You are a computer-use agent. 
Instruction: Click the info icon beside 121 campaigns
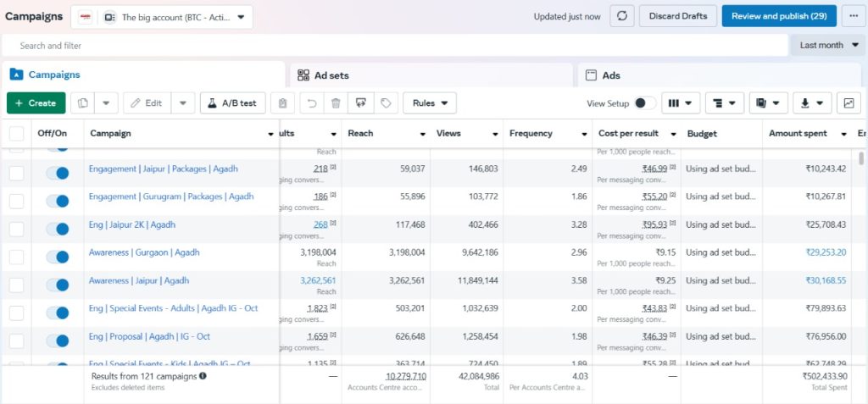pos(203,376)
